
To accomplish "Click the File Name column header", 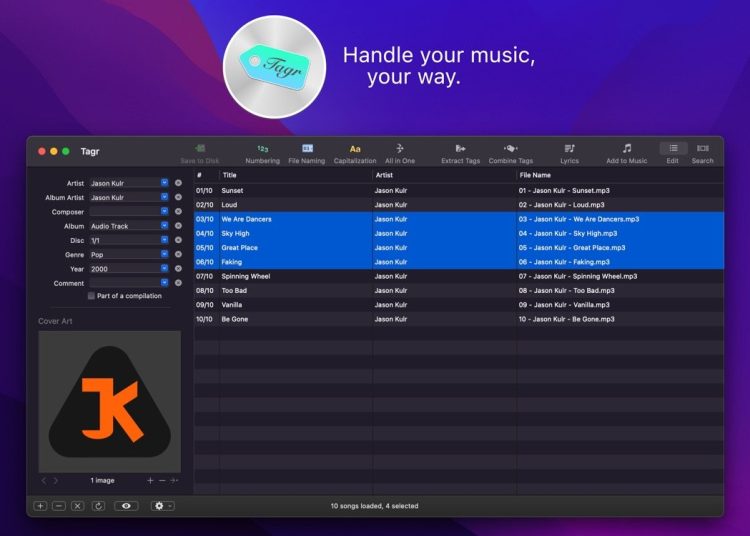I will [x=617, y=175].
